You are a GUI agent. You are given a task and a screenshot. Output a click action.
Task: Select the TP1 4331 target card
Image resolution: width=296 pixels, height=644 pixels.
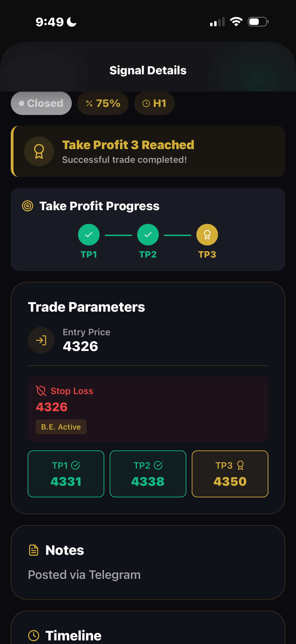coord(66,474)
